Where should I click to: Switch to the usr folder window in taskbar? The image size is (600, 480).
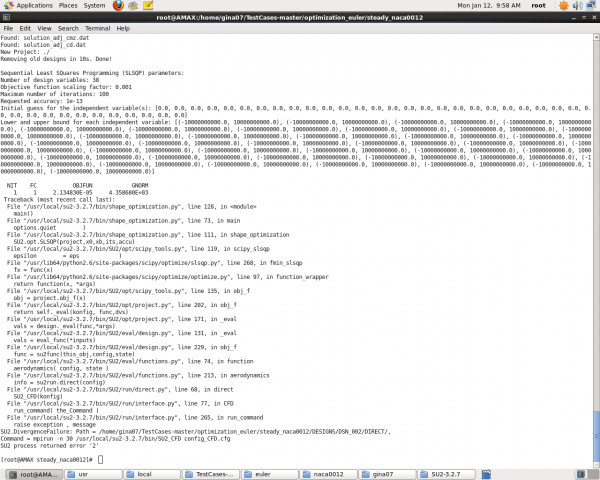[x=93, y=474]
